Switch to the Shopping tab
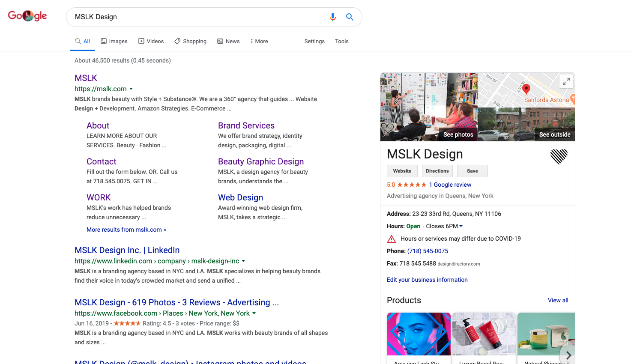This screenshot has width=634, height=364. pyautogui.click(x=190, y=42)
